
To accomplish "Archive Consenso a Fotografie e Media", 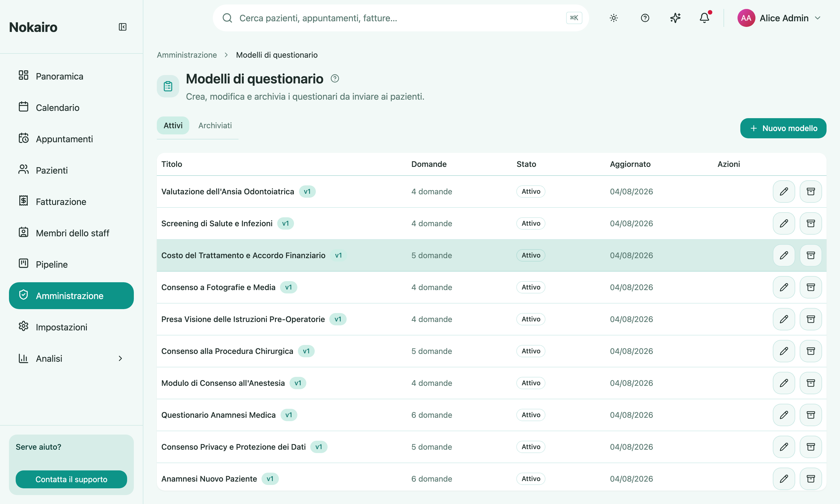I will point(811,287).
